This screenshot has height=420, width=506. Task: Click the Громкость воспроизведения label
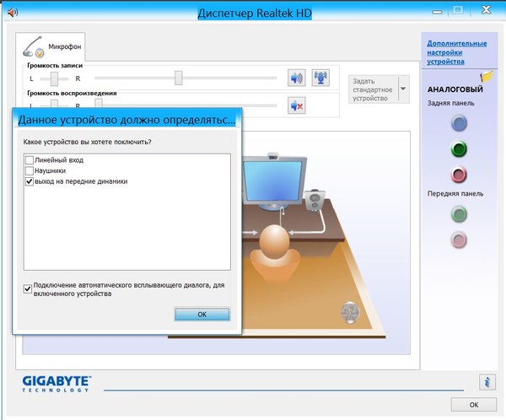click(x=72, y=93)
